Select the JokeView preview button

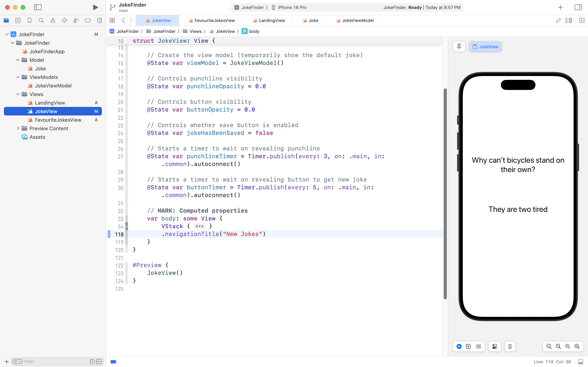pos(485,47)
